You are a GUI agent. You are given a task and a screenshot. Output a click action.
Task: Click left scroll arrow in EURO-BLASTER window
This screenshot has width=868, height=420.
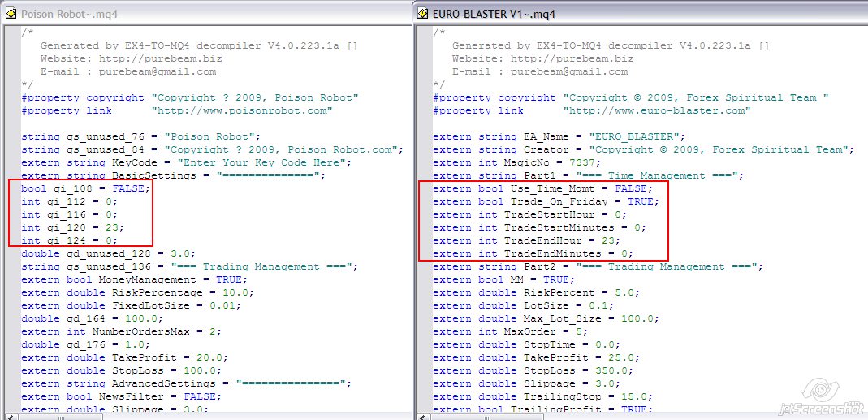click(422, 416)
